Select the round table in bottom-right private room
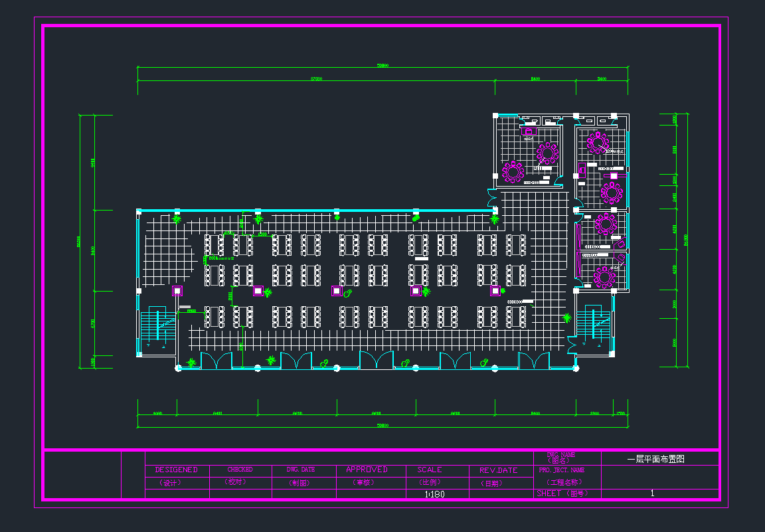This screenshot has width=765, height=532. click(x=604, y=276)
